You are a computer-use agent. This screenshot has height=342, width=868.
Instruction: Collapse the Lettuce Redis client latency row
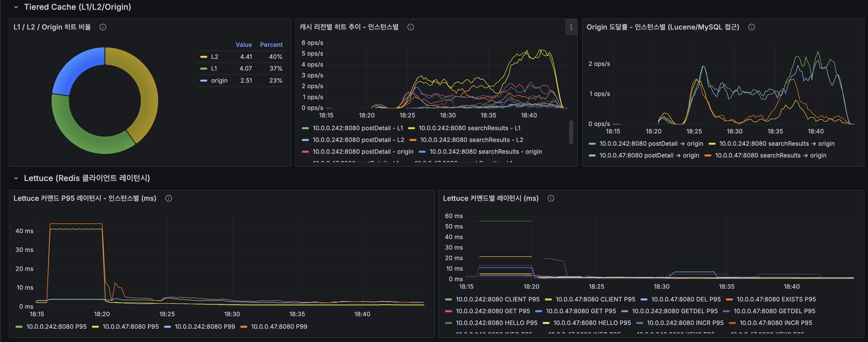coord(16,178)
